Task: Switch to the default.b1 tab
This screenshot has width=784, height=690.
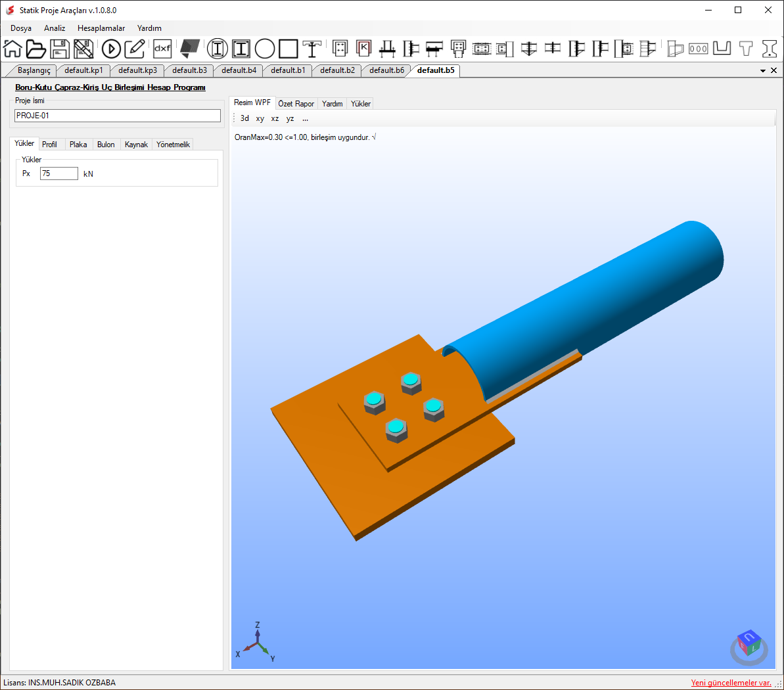Action: tap(288, 70)
